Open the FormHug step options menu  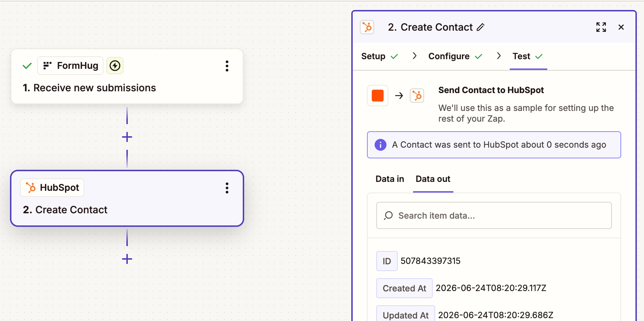coord(227,66)
